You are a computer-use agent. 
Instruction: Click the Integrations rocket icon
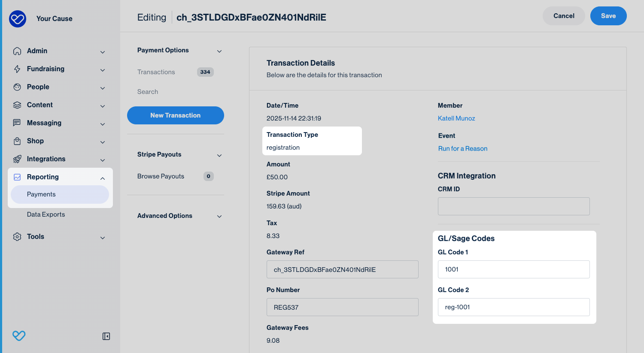17,159
